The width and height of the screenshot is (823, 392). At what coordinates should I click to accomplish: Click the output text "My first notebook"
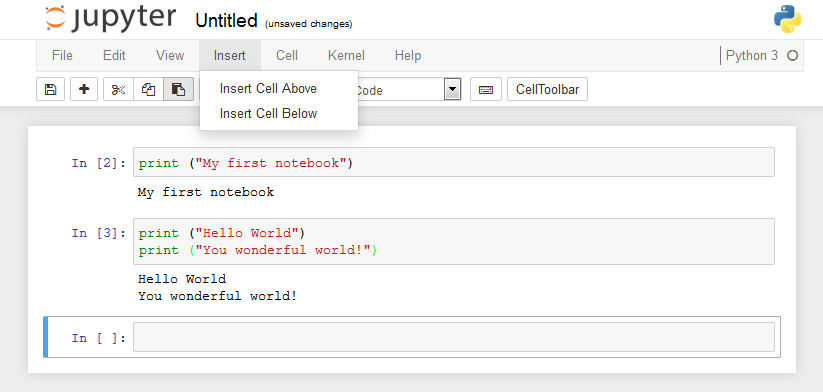coord(206,193)
